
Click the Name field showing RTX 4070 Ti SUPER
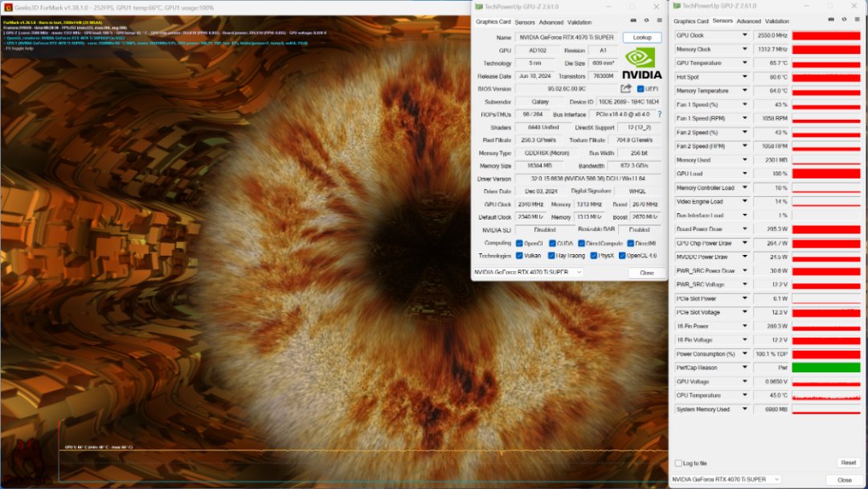tap(567, 38)
